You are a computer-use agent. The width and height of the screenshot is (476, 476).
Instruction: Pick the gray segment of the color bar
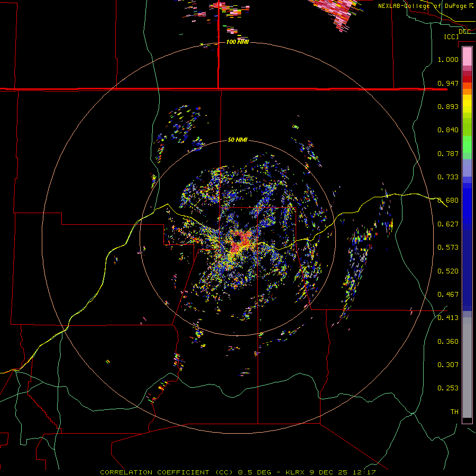point(467,368)
